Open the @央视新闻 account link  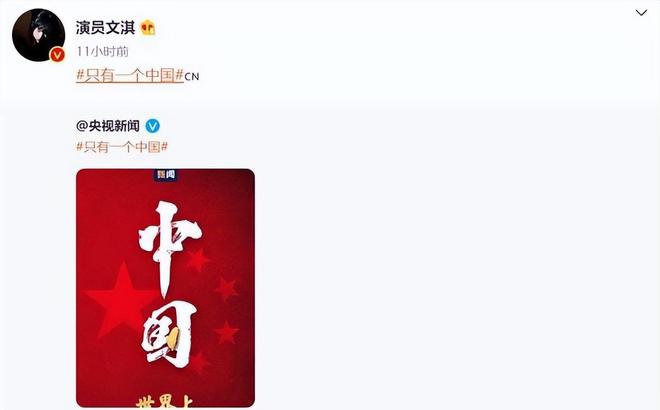pyautogui.click(x=108, y=126)
